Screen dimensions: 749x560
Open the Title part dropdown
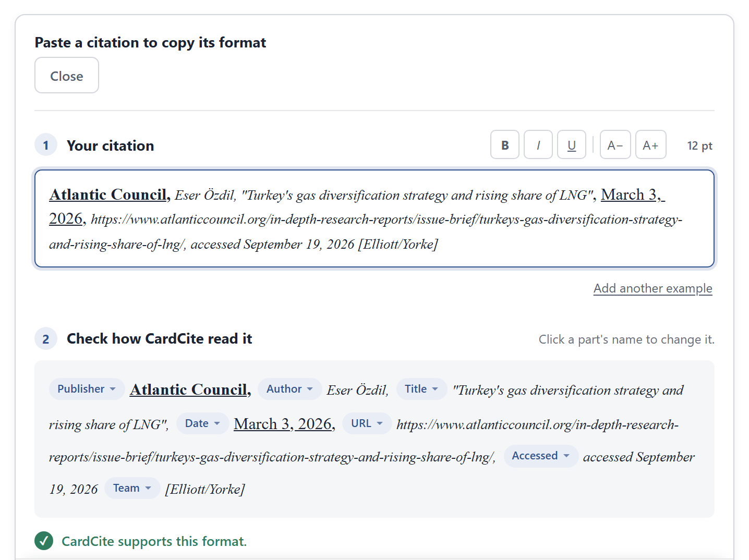pos(421,389)
